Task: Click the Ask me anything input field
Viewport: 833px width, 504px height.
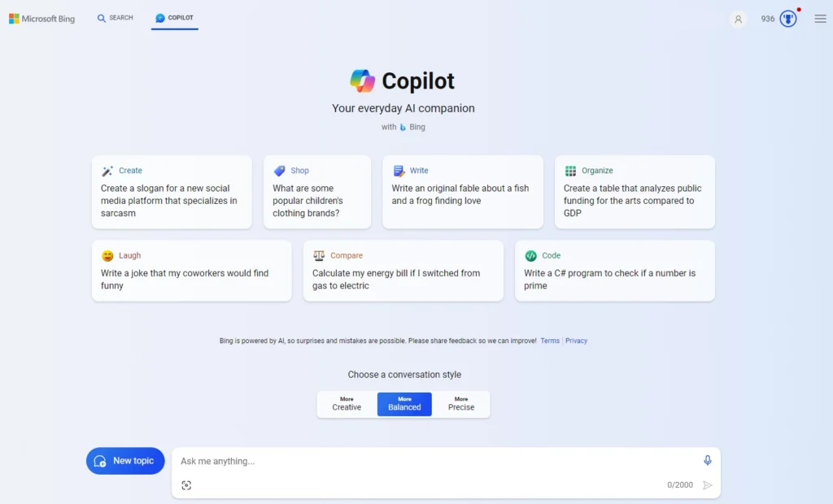Action: (435, 461)
